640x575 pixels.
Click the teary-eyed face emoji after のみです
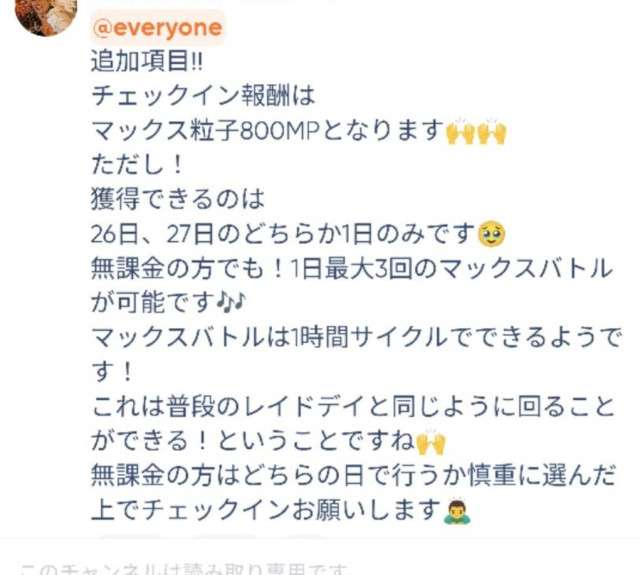click(492, 234)
